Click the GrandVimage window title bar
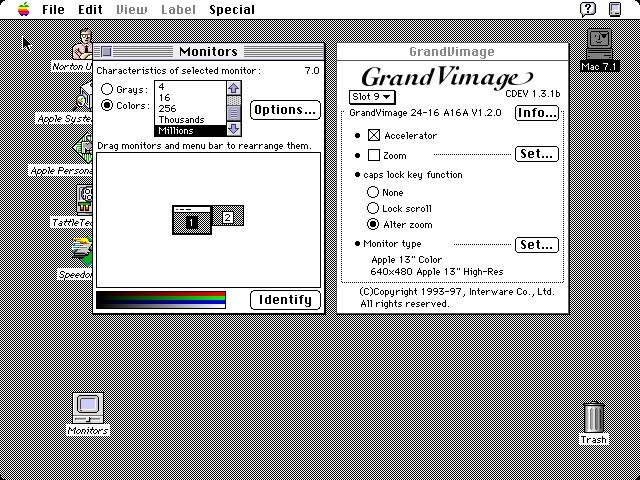 452,52
